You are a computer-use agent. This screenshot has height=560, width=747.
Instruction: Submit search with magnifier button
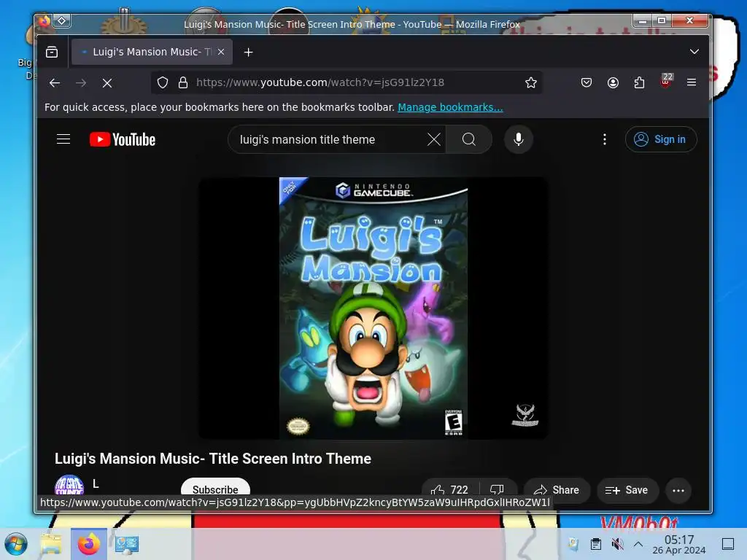coord(469,139)
